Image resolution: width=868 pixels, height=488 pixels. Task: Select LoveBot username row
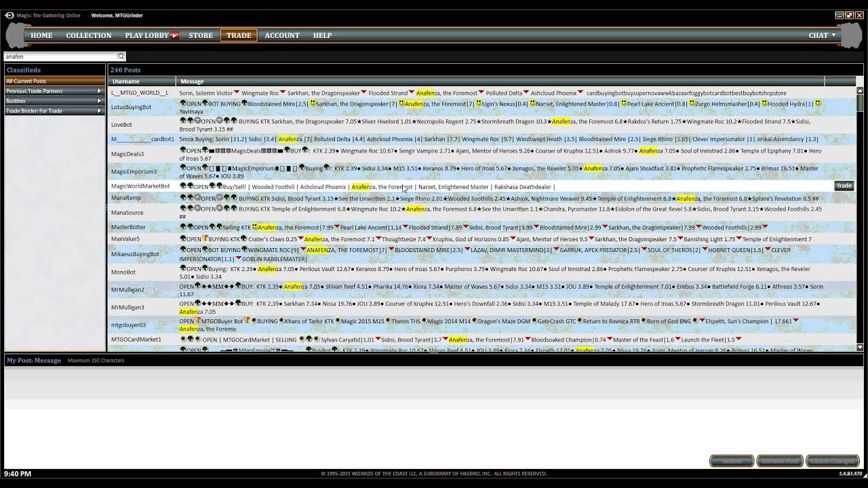[x=121, y=125]
